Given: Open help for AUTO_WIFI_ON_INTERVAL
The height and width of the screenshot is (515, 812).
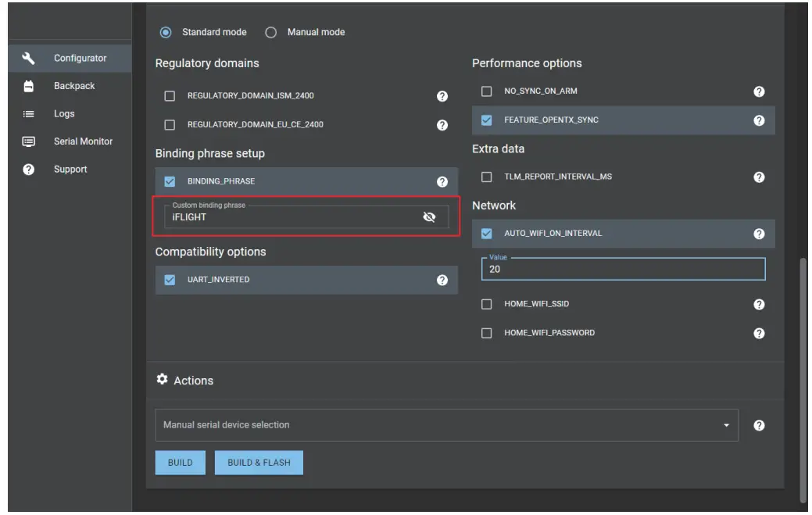Looking at the screenshot, I should 758,234.
